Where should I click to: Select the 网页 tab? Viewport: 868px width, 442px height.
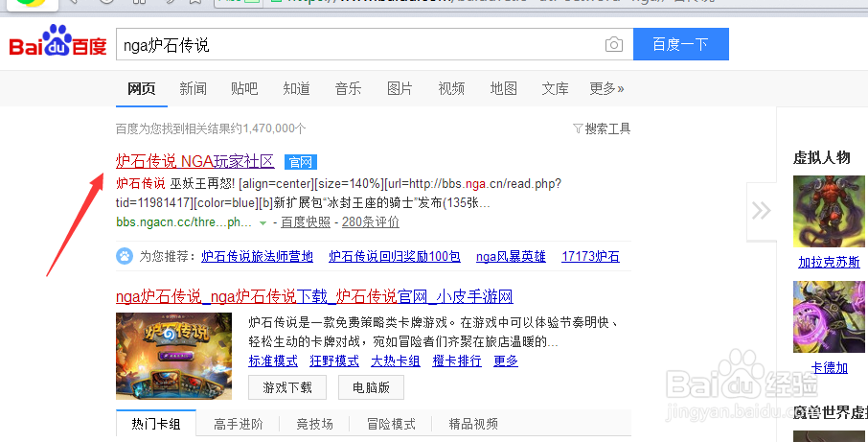pyautogui.click(x=141, y=88)
